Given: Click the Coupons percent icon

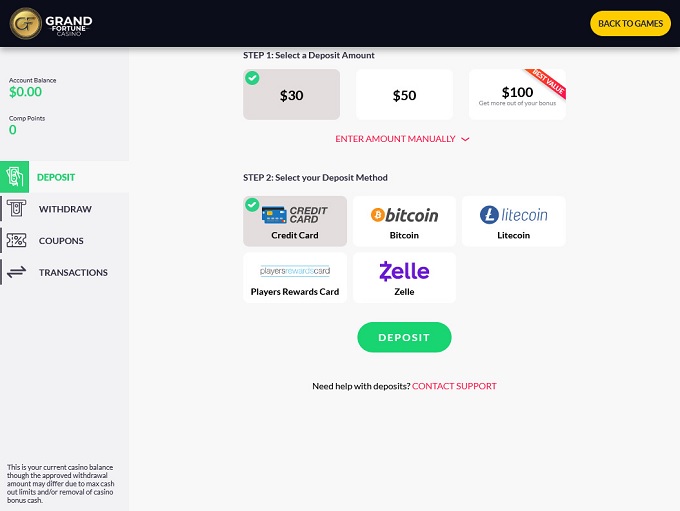Looking at the screenshot, I should pyautogui.click(x=16, y=241).
